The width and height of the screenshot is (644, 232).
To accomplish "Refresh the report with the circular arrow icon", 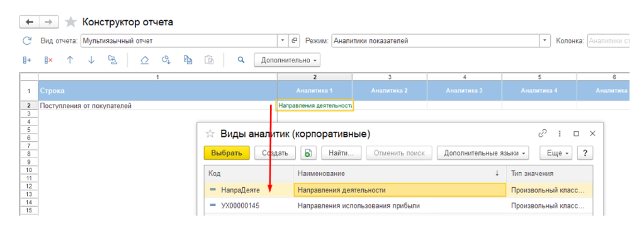I will click(x=26, y=41).
